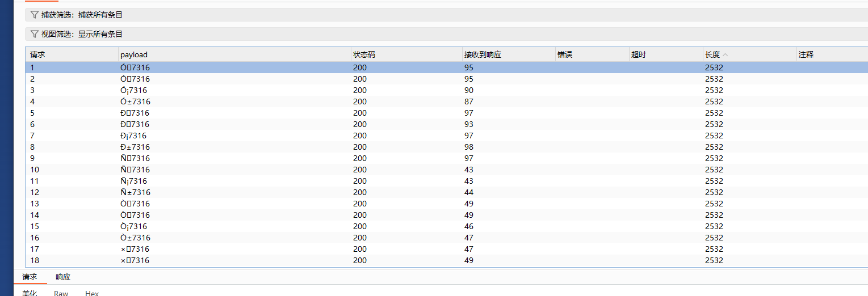Click the length 2532 cell of request 18
The height and width of the screenshot is (296, 868).
(x=714, y=260)
